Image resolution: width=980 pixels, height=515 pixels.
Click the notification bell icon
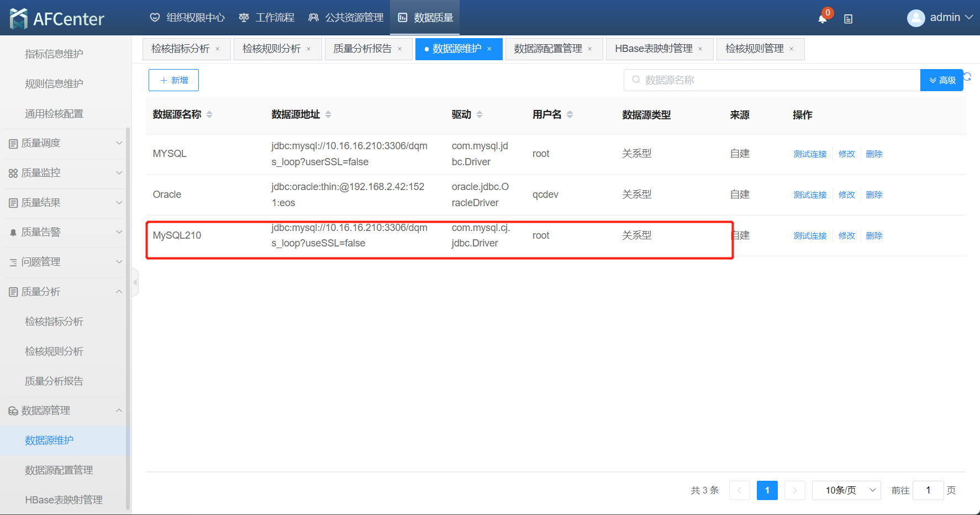[822, 19]
